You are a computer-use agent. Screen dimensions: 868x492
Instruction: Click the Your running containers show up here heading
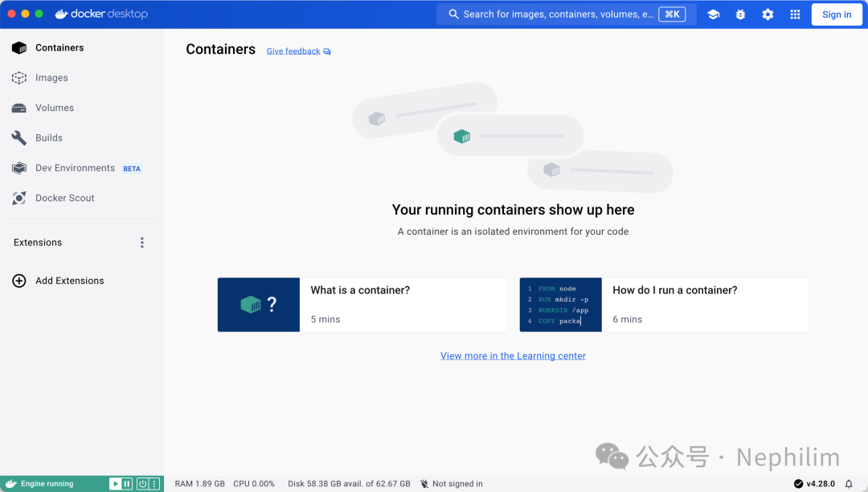pos(513,210)
